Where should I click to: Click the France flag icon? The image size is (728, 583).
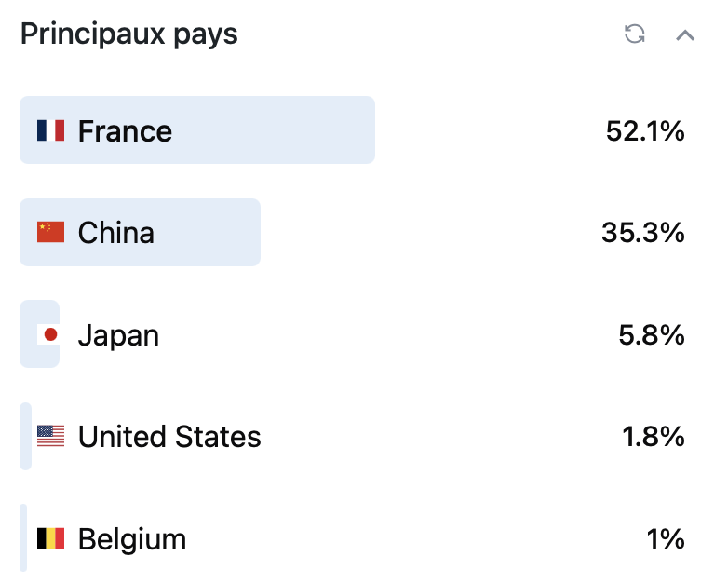pos(50,130)
